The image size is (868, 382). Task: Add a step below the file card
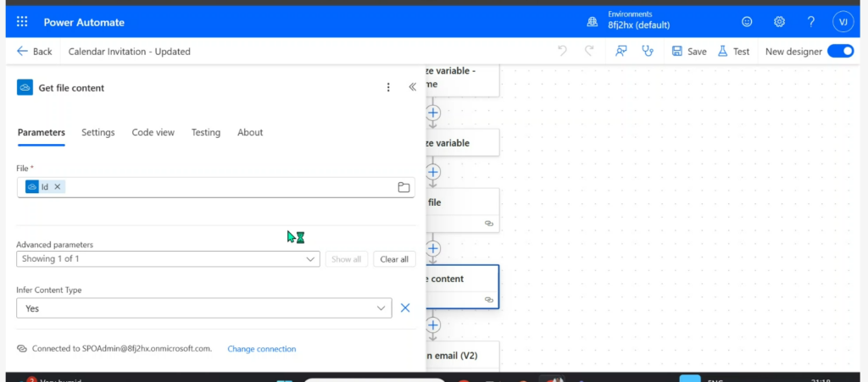pos(433,248)
